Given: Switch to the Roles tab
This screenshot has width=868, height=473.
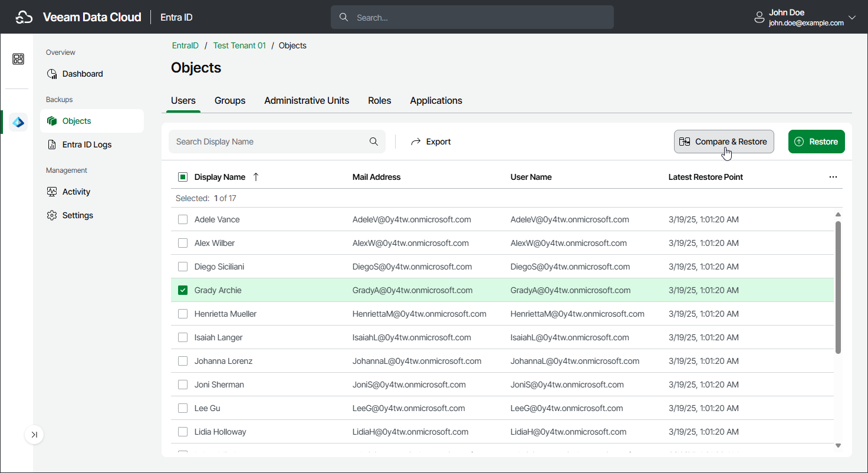Looking at the screenshot, I should [x=380, y=101].
